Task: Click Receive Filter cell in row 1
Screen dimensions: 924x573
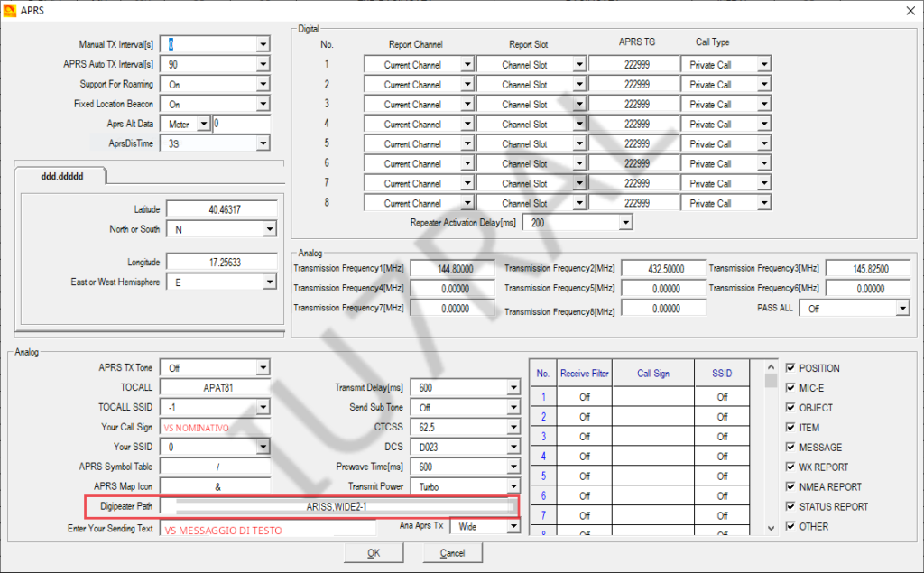Action: [584, 397]
